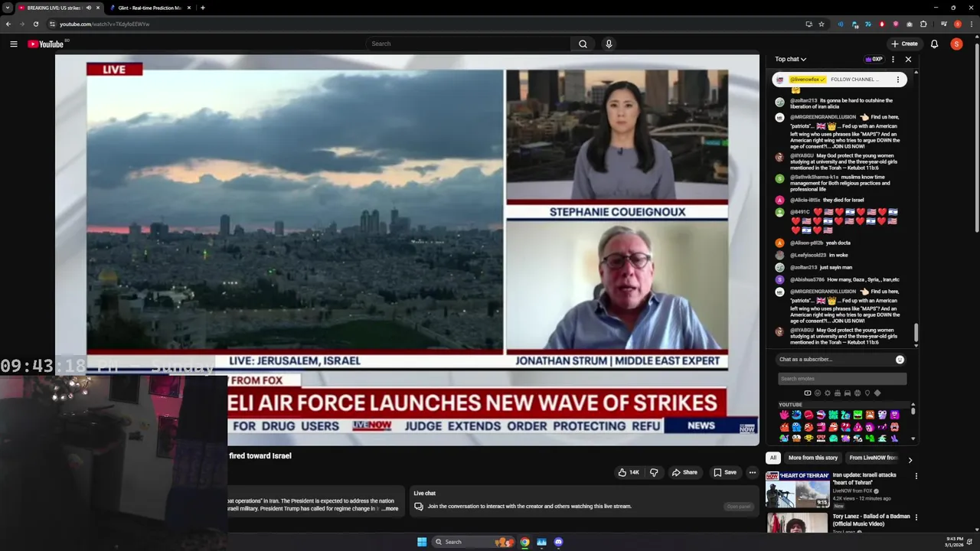Open YouTube notifications bell
Screen dimensions: 980x551
coord(934,44)
